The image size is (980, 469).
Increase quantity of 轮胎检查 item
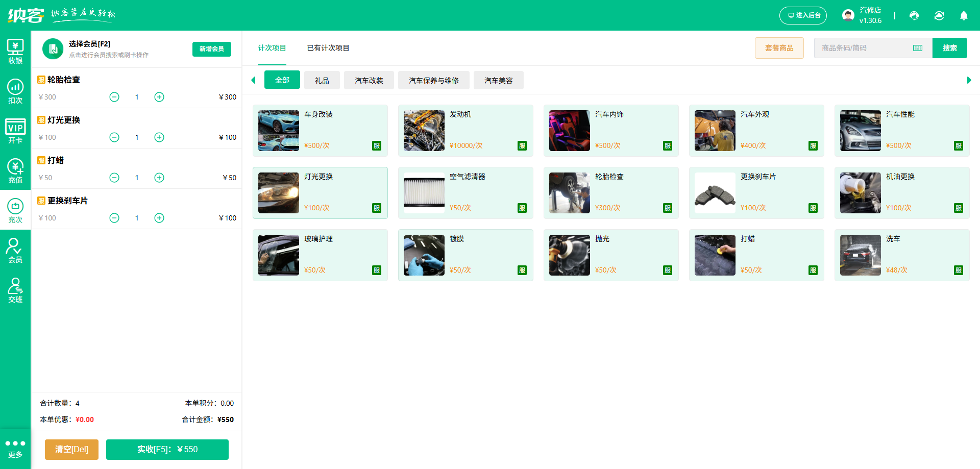coord(159,97)
